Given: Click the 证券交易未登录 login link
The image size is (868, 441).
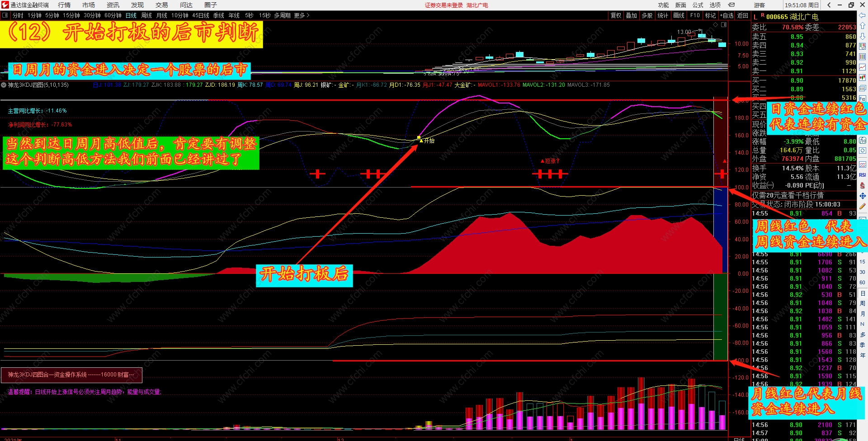Looking at the screenshot, I should click(x=444, y=5).
